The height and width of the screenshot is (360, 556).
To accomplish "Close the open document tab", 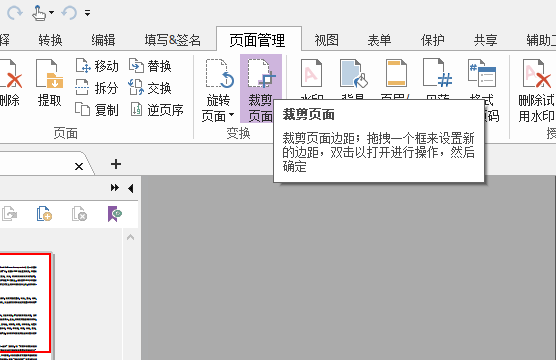I will coord(79,166).
